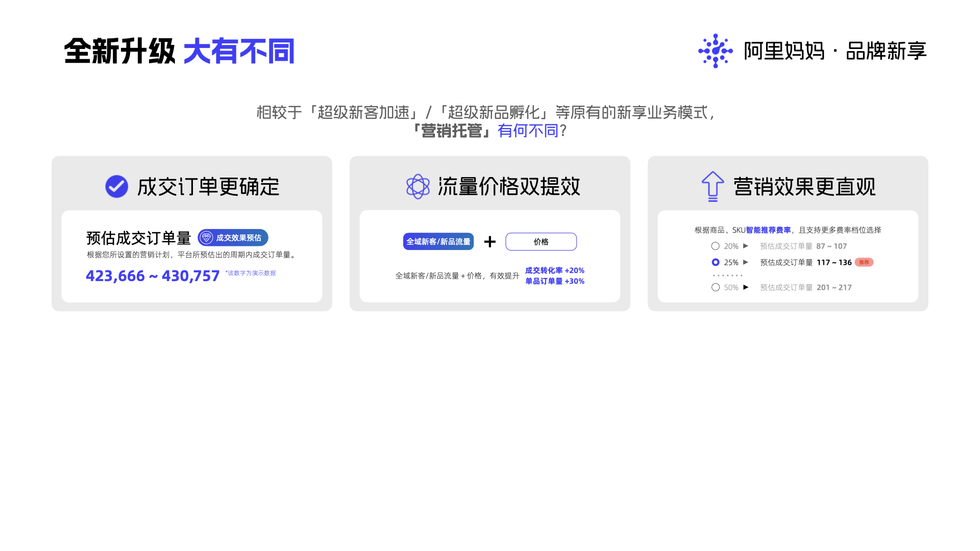Click the 有何不同 blue text
This screenshot has width=980, height=551.
click(x=528, y=131)
